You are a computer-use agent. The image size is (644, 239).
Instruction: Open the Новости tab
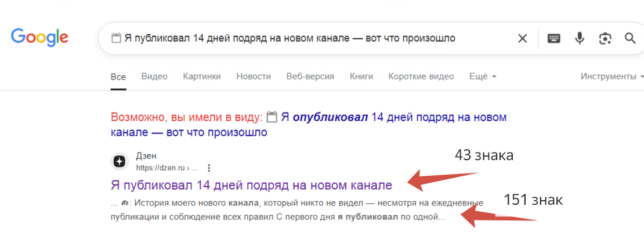(254, 77)
